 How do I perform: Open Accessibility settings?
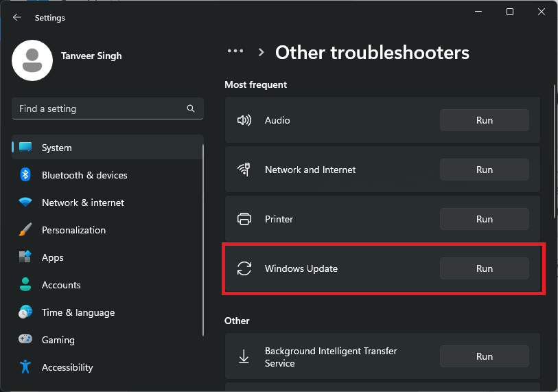click(x=108, y=367)
